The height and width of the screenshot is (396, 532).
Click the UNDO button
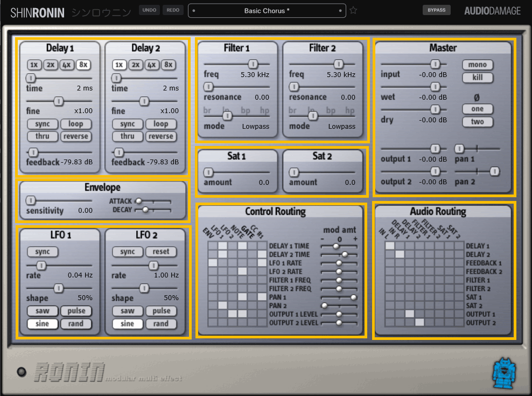149,10
